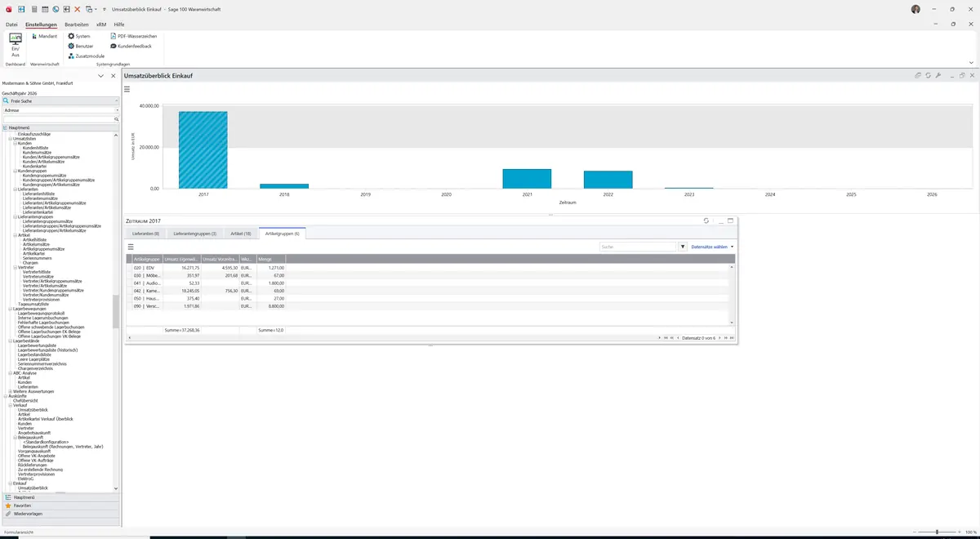Refresh the Zeitraum 2017 panel
Image resolution: width=980 pixels, height=539 pixels.
click(x=706, y=220)
